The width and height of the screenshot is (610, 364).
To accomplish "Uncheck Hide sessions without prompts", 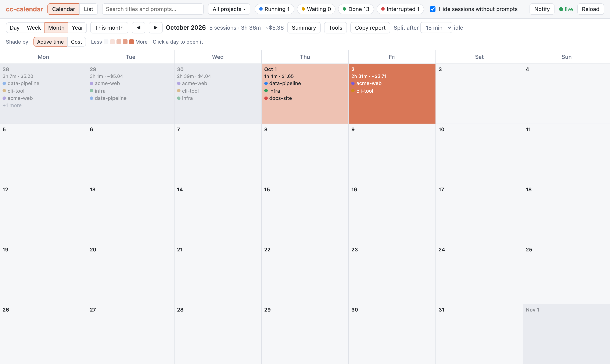I will tap(433, 9).
